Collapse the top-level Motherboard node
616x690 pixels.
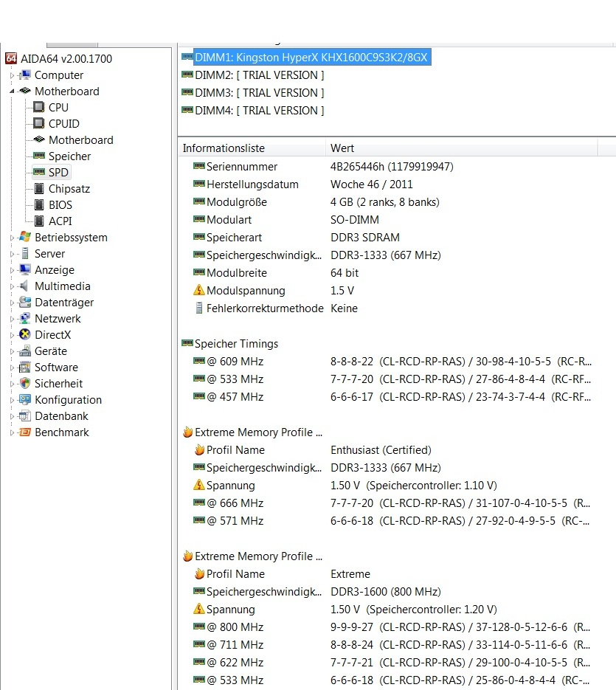(12, 92)
